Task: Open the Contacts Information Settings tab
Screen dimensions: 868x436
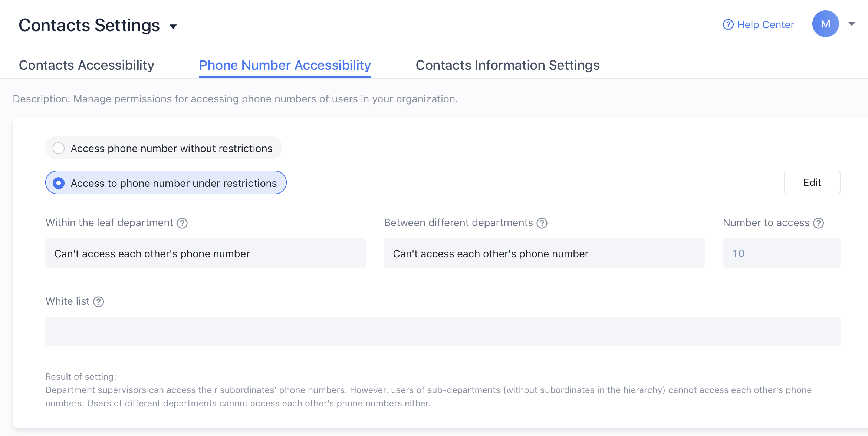Action: tap(507, 65)
